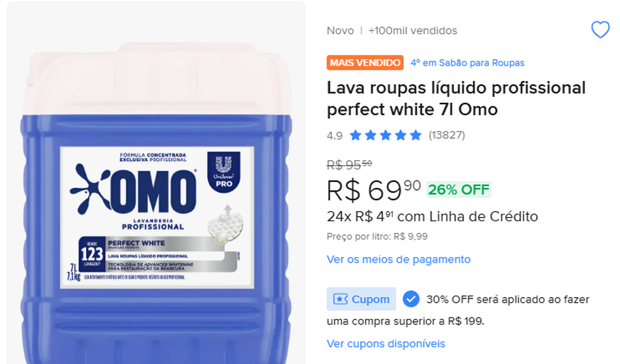
Task: Click the R$ 69,90 price
Action: [374, 190]
